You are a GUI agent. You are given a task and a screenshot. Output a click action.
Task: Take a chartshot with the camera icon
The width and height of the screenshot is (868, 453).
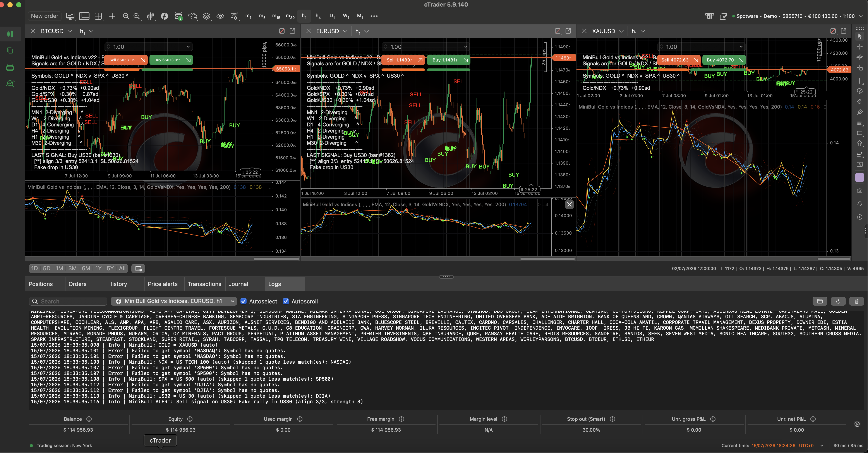[x=859, y=191]
